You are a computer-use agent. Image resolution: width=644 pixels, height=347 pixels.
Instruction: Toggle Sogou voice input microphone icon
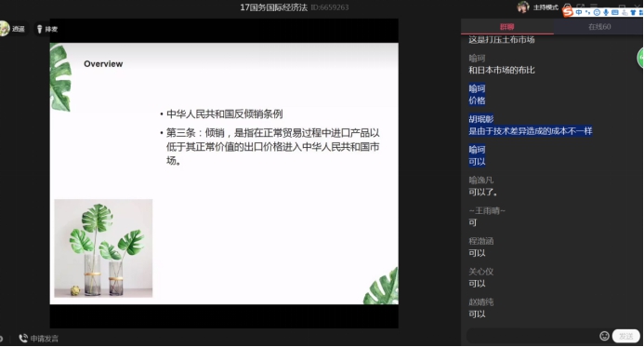[606, 12]
